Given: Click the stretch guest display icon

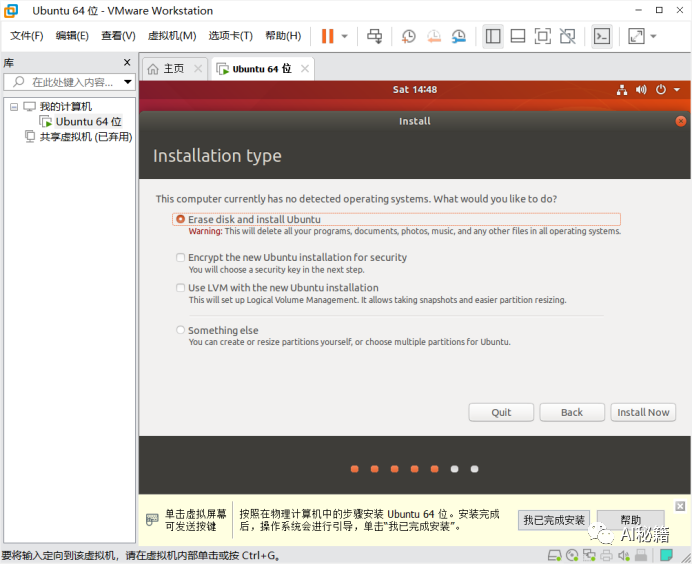Looking at the screenshot, I should tap(636, 36).
